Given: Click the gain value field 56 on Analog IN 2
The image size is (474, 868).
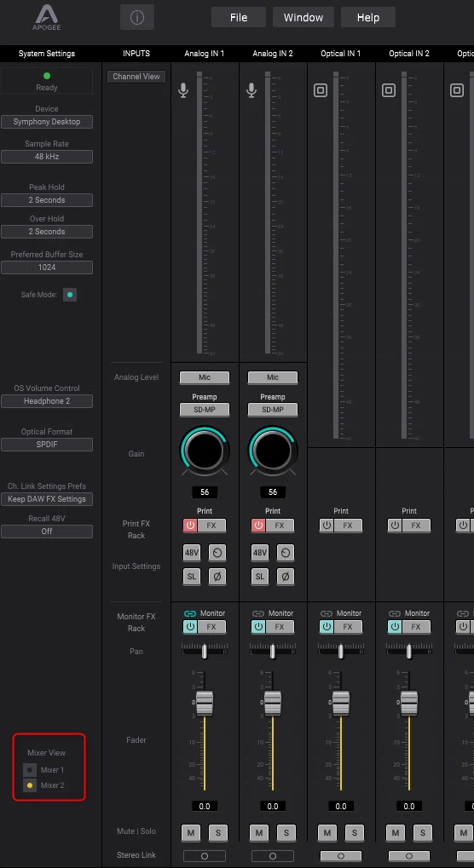Looking at the screenshot, I should [273, 492].
